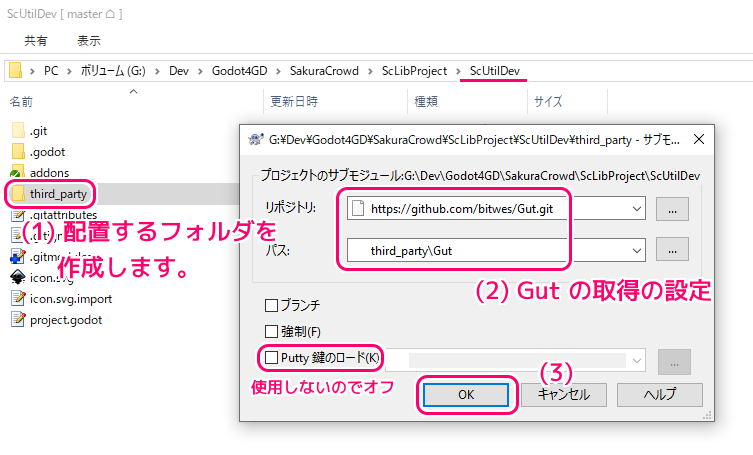This screenshot has height=455, width=753.
Task: Sort by 更新日時 column header
Action: pyautogui.click(x=294, y=101)
